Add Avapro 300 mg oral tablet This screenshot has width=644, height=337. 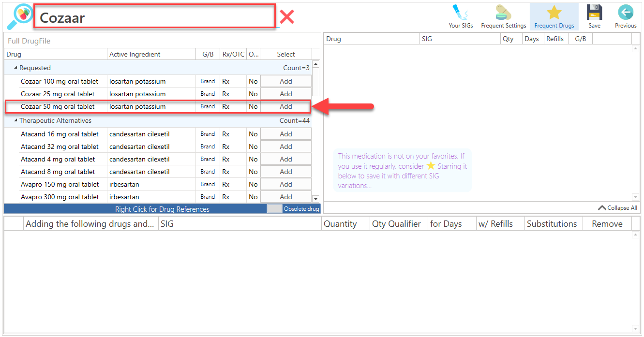(x=286, y=197)
